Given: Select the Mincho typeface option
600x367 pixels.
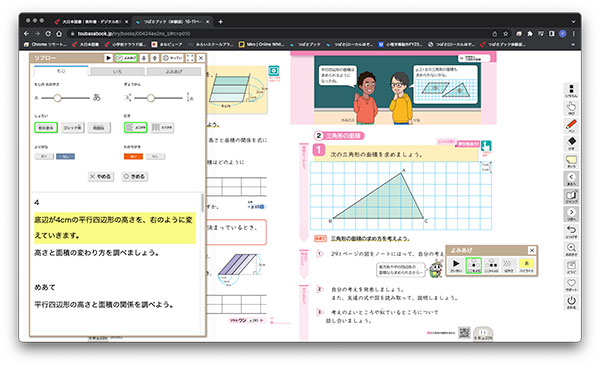Looking at the screenshot, I should [99, 127].
